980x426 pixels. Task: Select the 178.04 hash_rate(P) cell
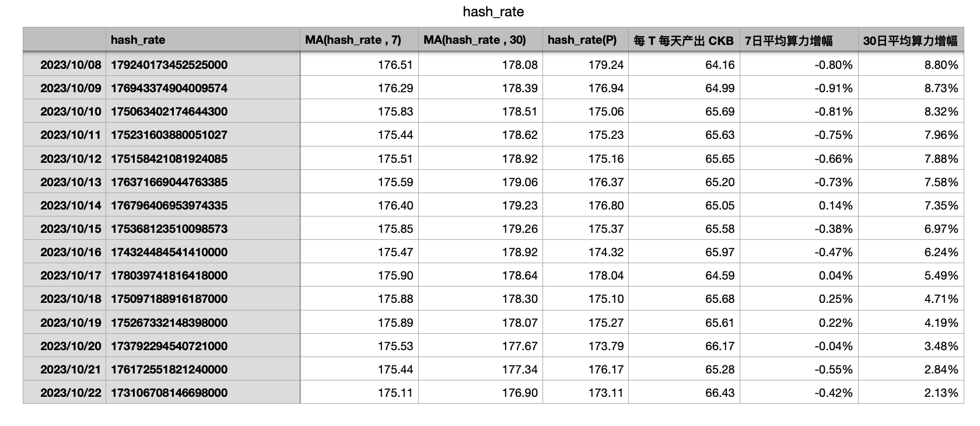(x=586, y=275)
